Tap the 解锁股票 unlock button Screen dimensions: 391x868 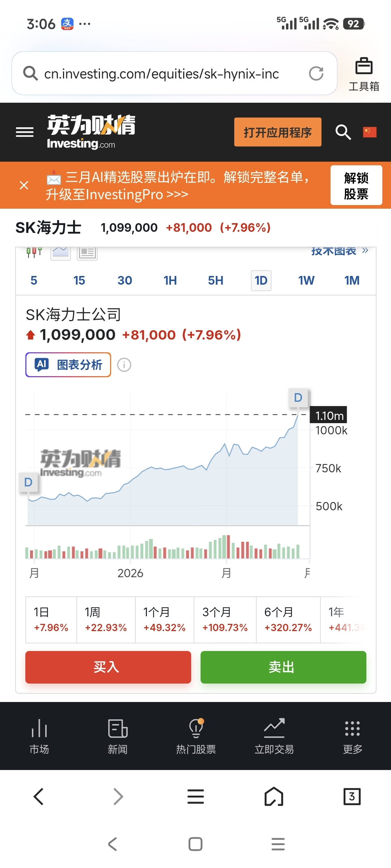pyautogui.click(x=356, y=186)
